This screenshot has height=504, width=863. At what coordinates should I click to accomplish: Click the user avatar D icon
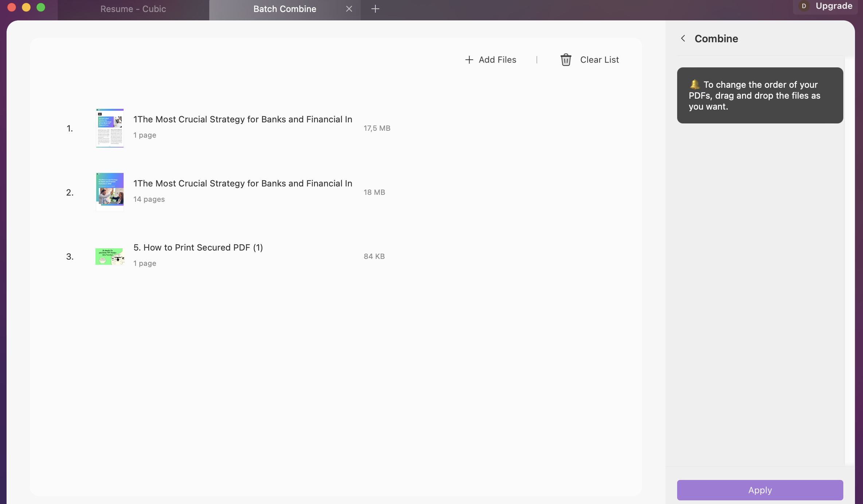[x=804, y=6]
